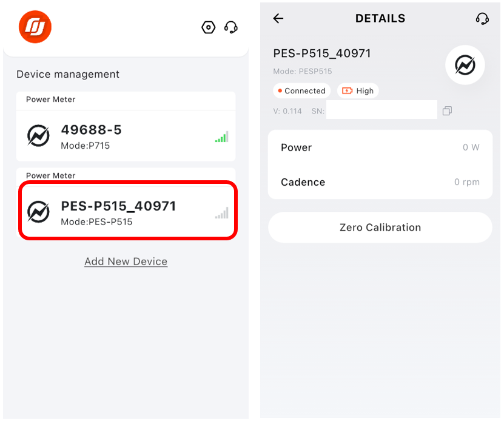Tap the orange app logo
Image resolution: width=504 pixels, height=423 pixels.
[x=35, y=27]
